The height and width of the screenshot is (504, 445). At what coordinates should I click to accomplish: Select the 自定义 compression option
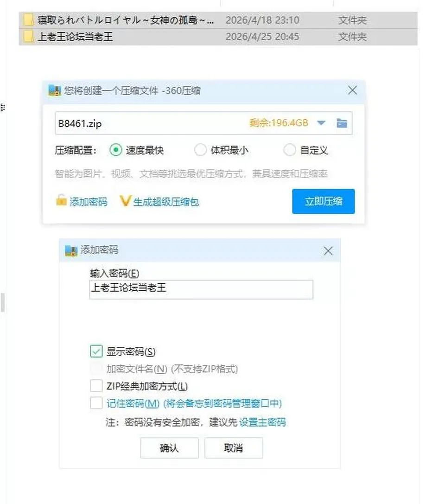click(x=290, y=150)
